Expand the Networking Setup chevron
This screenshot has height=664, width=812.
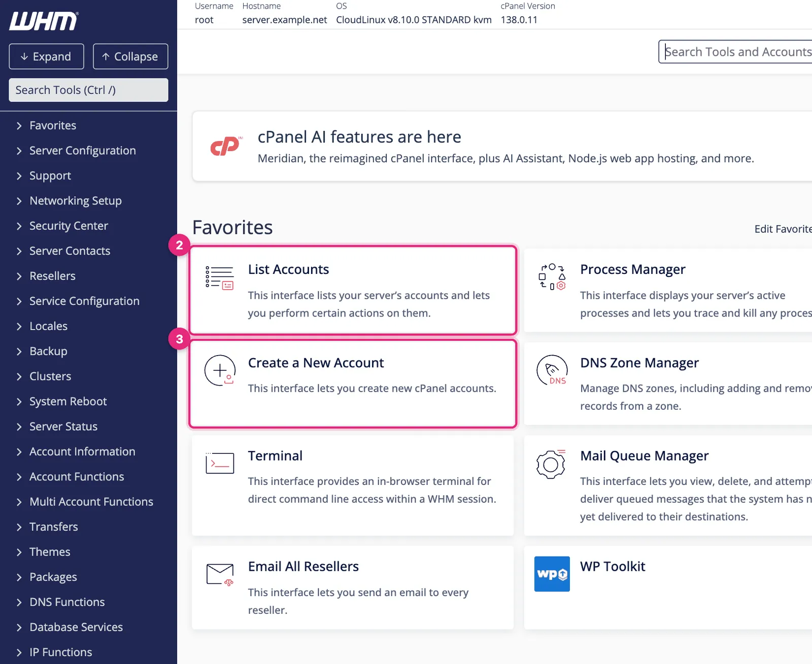pyautogui.click(x=19, y=201)
